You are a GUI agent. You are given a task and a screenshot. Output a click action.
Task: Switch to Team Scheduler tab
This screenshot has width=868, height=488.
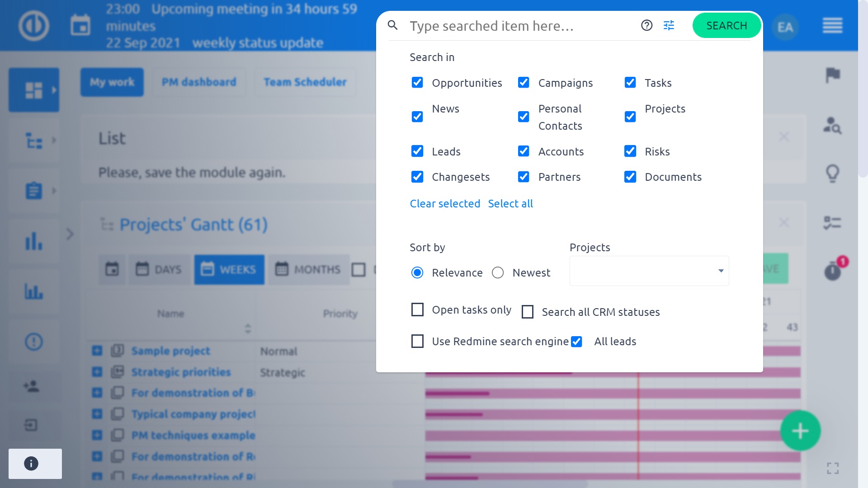click(x=305, y=82)
